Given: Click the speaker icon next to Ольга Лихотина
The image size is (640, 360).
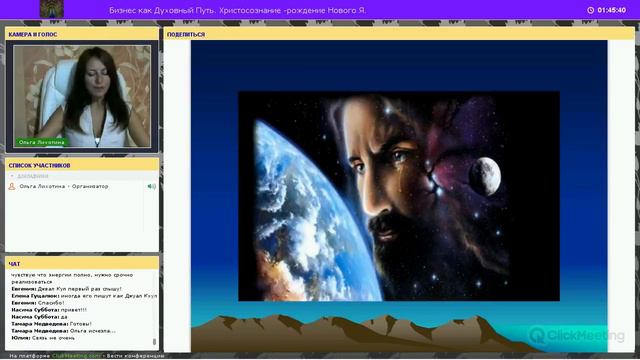Looking at the screenshot, I should coord(151,187).
